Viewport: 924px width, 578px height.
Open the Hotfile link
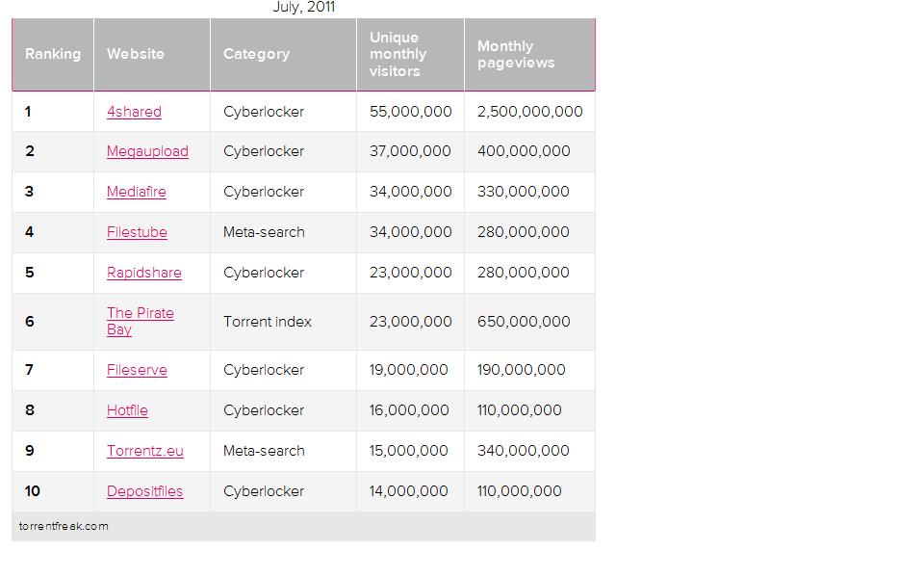pyautogui.click(x=127, y=410)
